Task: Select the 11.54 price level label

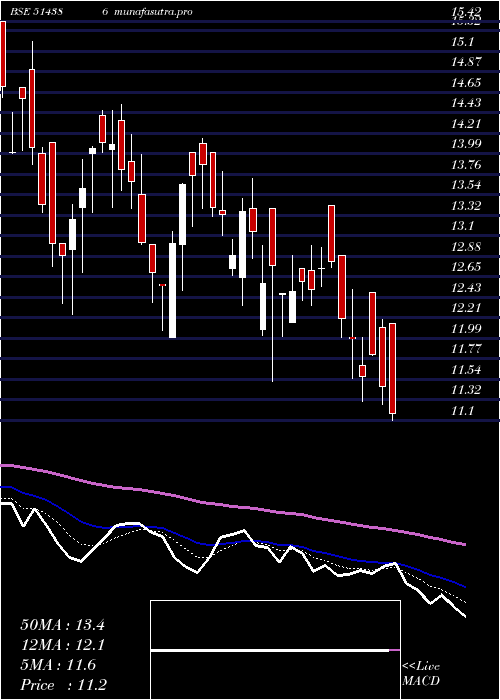Action: coord(467,370)
